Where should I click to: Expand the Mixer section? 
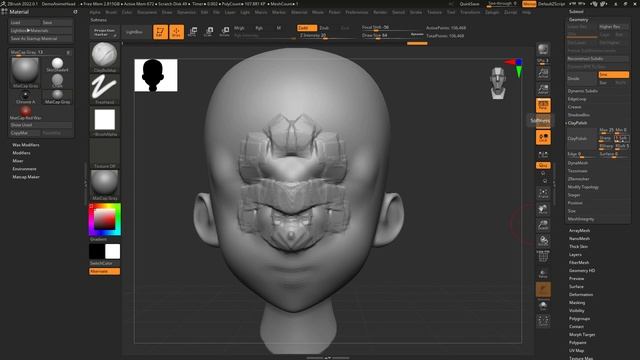[18, 161]
